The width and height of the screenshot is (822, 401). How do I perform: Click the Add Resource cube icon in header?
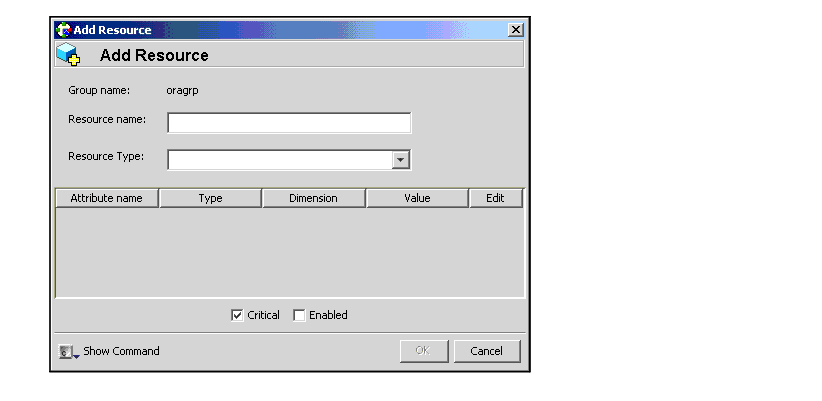point(68,55)
